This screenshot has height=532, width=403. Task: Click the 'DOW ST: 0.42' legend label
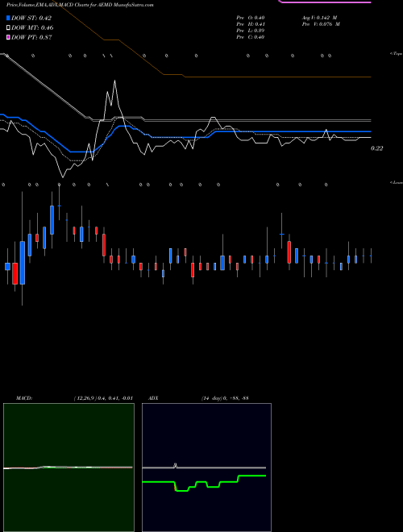[x=31, y=18]
